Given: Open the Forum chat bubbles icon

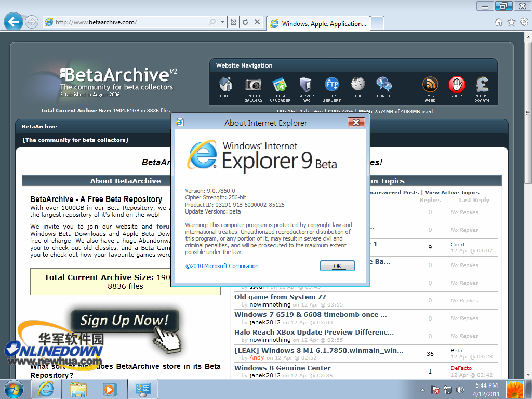Looking at the screenshot, I should click(384, 87).
